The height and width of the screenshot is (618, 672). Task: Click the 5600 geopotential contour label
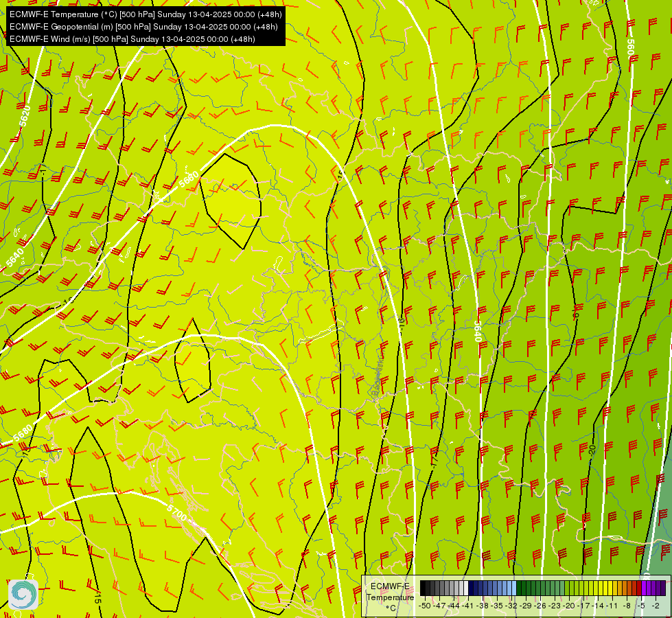(630, 49)
